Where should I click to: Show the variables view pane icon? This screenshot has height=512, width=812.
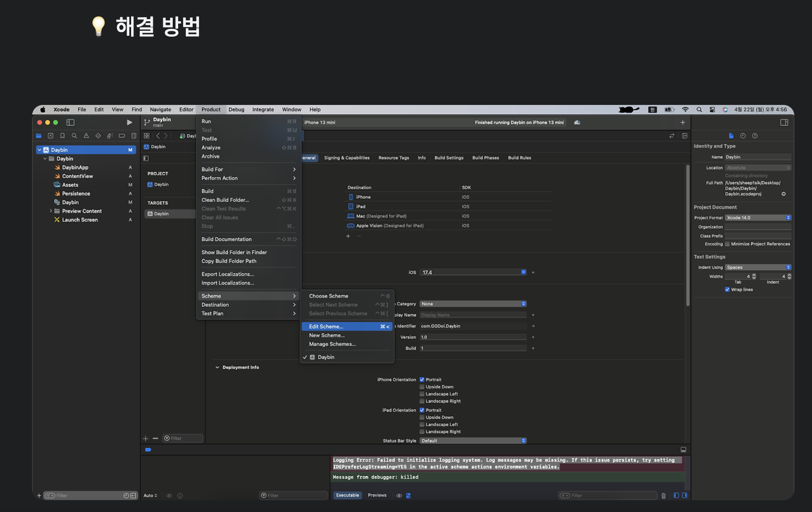(676, 496)
